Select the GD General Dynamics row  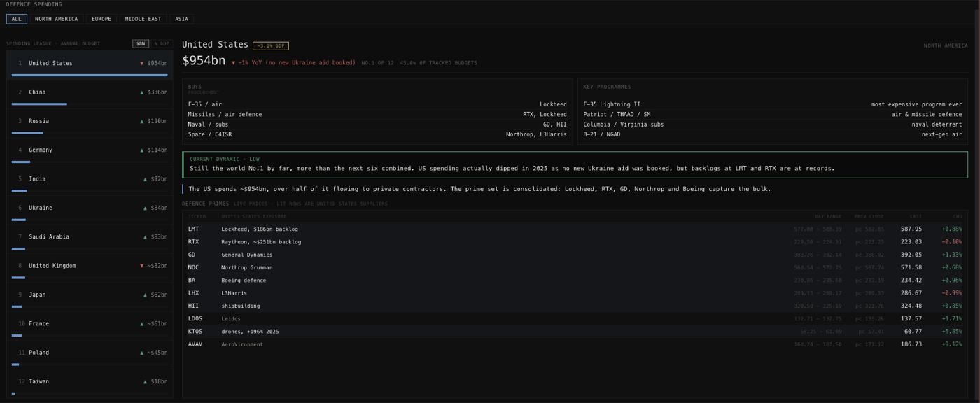point(575,255)
